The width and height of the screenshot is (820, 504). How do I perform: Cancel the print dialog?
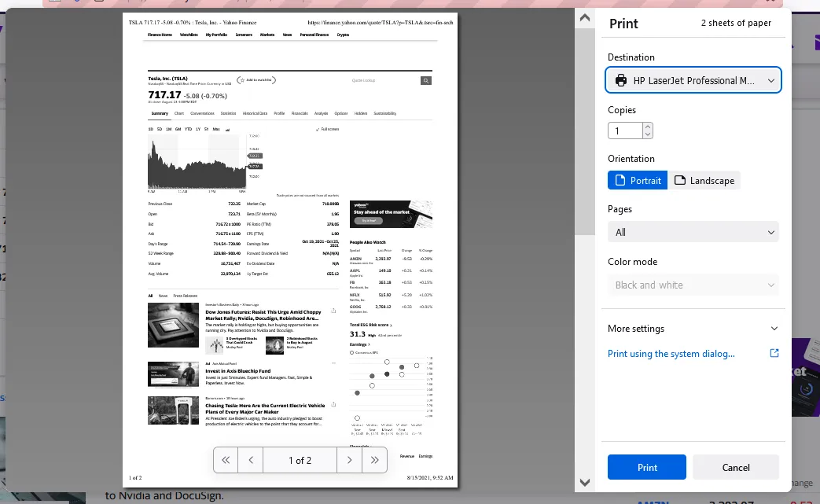click(x=736, y=467)
